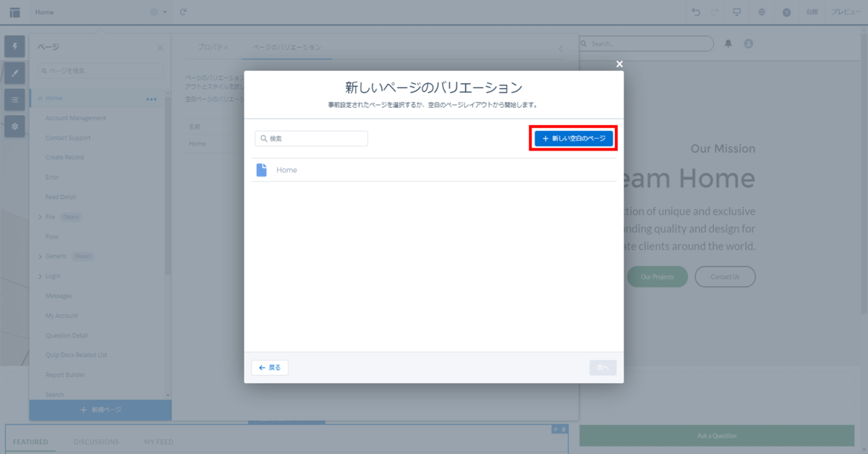Switch to the FEATURED tab
This screenshot has height=454, width=868.
(30, 442)
